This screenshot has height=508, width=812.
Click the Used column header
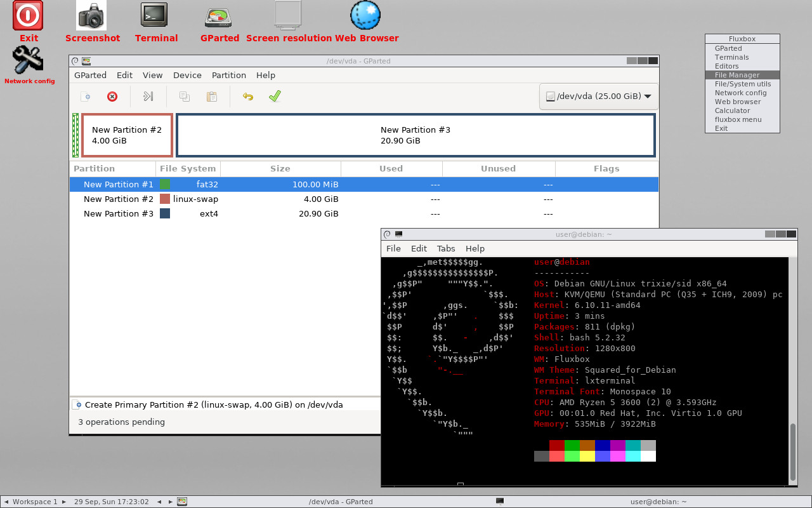pos(391,168)
